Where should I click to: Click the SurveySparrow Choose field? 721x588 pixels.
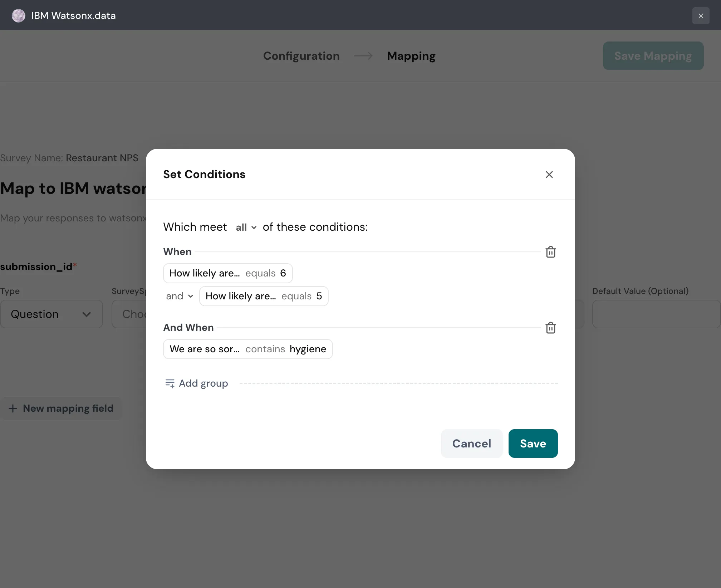tap(129, 314)
